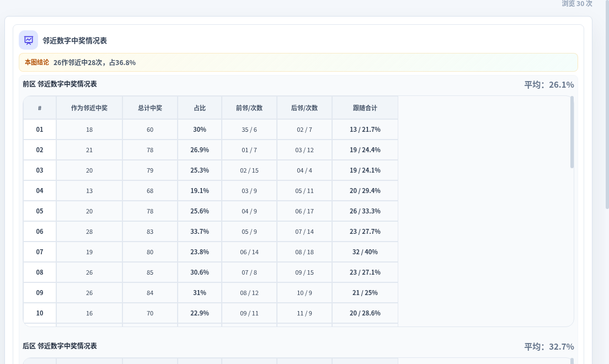
Task: Click the 23 / 27.7% follow total cell
Action: coord(365,232)
